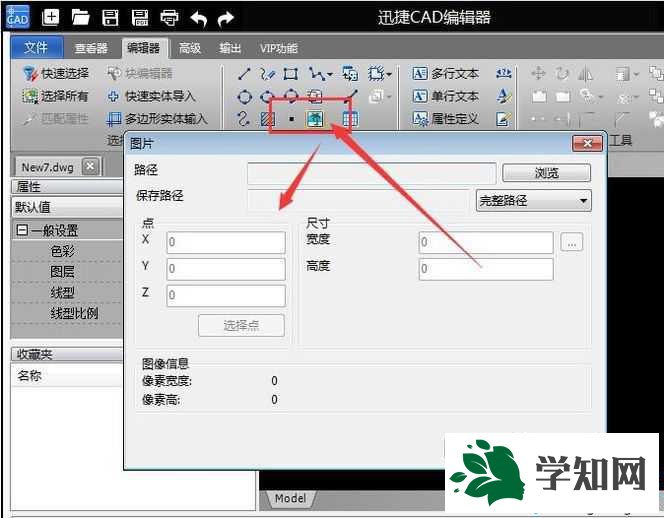Click the New file icon in title bar
The image size is (664, 518).
pos(50,17)
